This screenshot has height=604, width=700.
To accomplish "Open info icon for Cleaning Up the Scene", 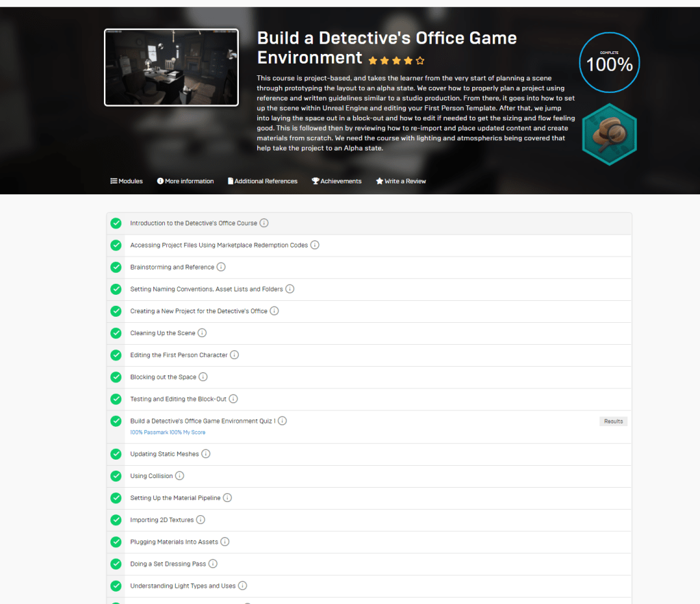I will (202, 333).
